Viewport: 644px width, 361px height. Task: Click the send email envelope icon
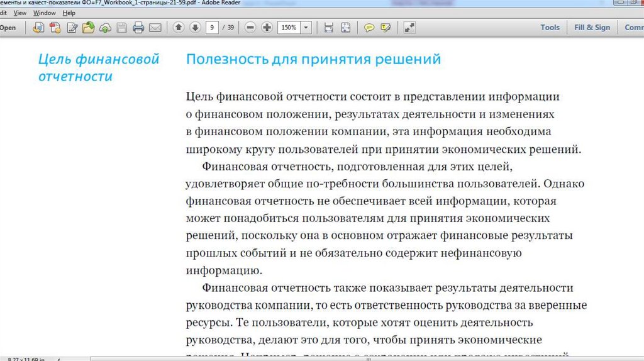[155, 28]
